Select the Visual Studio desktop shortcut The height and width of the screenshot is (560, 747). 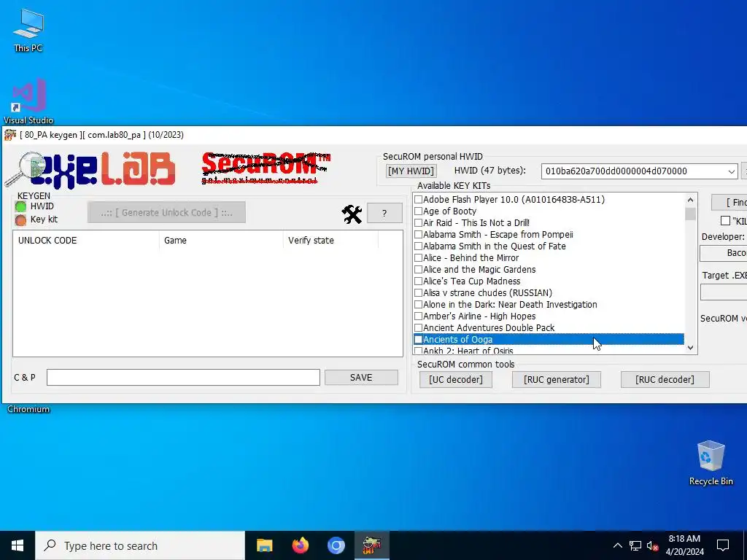(28, 101)
